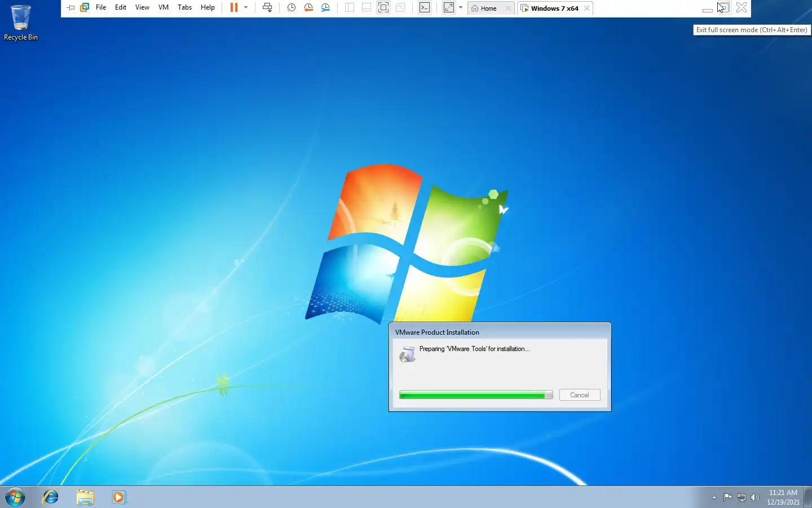The width and height of the screenshot is (812, 508).
Task: Open the View menu
Action: 142,8
